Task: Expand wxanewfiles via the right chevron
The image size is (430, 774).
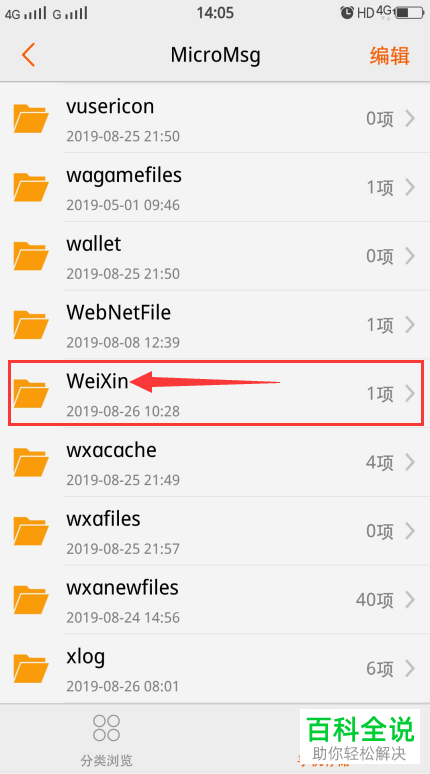Action: click(x=410, y=600)
